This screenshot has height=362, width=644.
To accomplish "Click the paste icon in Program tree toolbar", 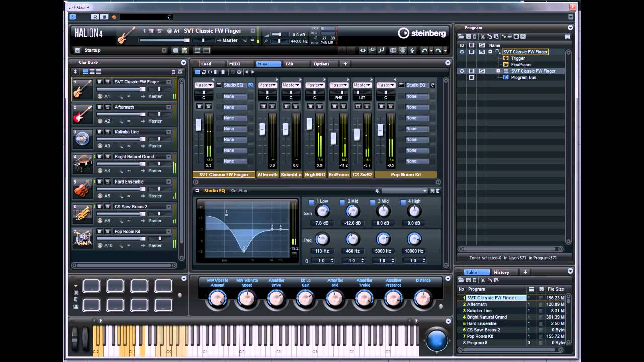I will [496, 36].
